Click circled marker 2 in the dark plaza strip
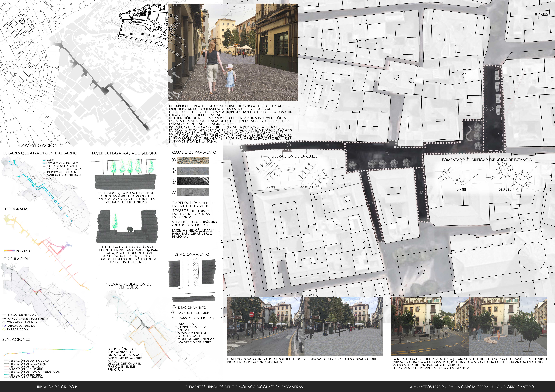 tap(387, 153)
